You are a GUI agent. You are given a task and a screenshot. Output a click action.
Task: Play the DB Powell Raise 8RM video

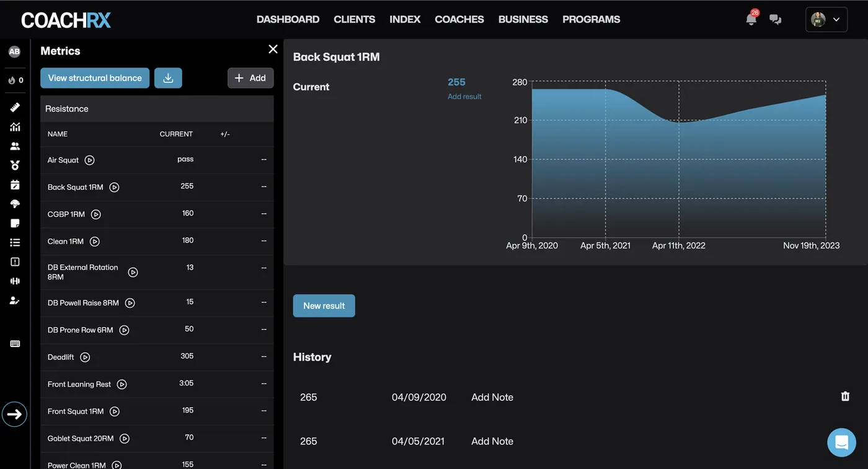coord(130,303)
